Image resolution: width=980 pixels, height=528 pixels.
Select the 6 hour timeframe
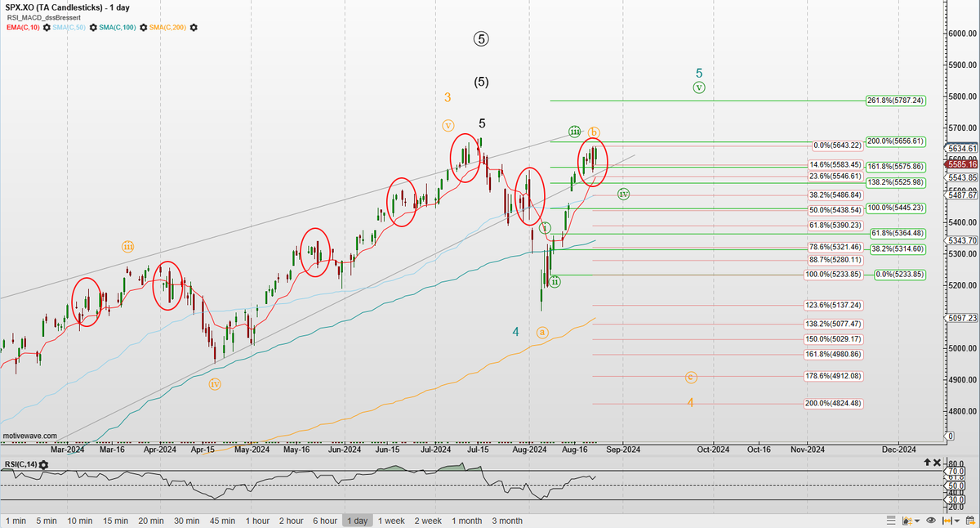(x=323, y=521)
